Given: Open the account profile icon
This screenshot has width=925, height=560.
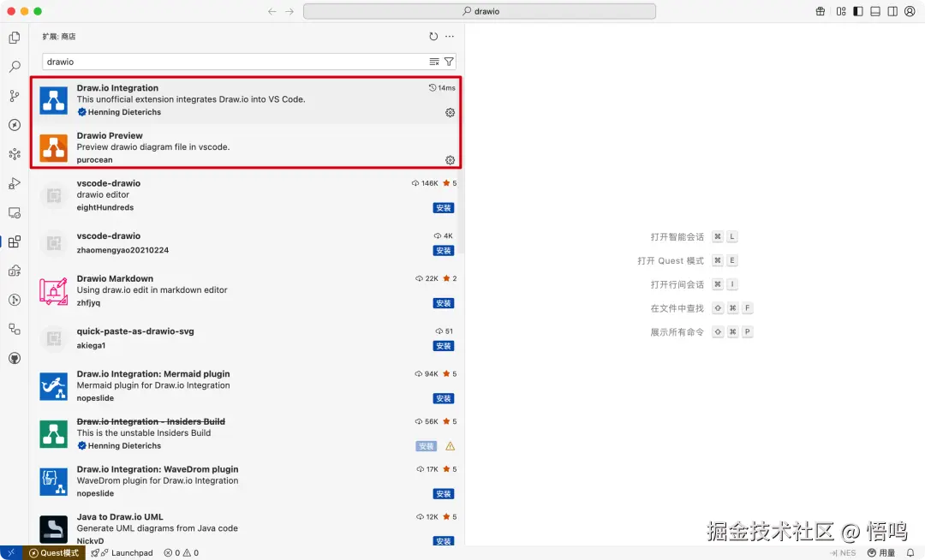Looking at the screenshot, I should pos(910,11).
